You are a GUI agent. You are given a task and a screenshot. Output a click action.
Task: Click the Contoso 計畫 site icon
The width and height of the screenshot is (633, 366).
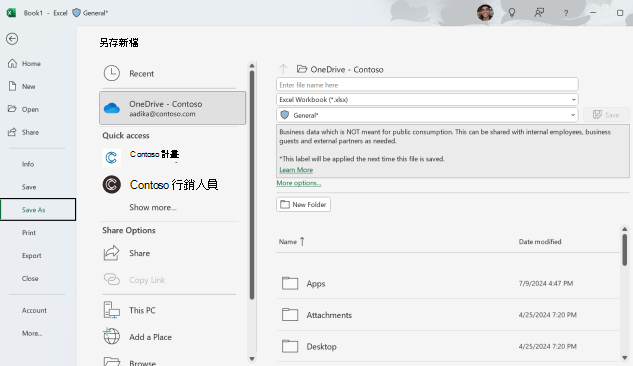111,157
